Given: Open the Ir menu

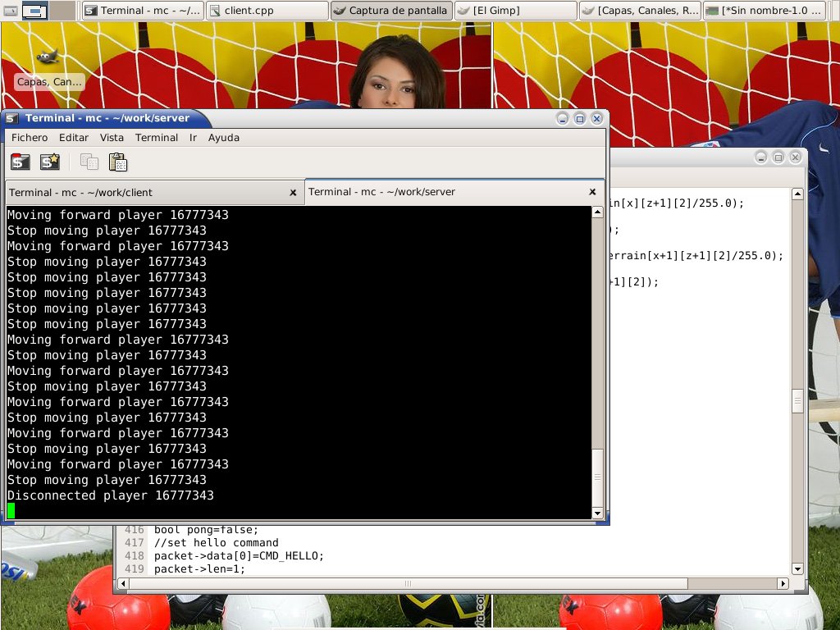Looking at the screenshot, I should [193, 138].
